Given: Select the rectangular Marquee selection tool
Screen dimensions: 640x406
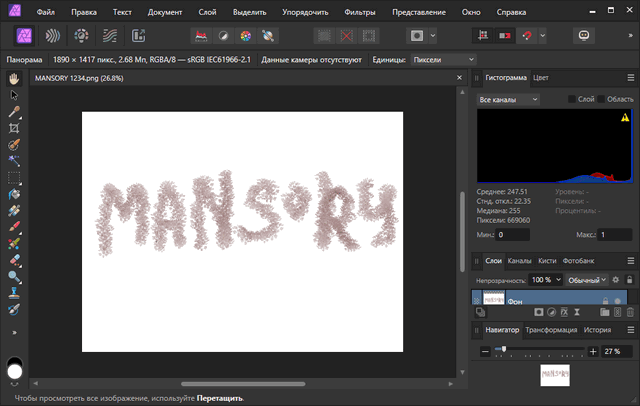Looking at the screenshot, I should 14,178.
